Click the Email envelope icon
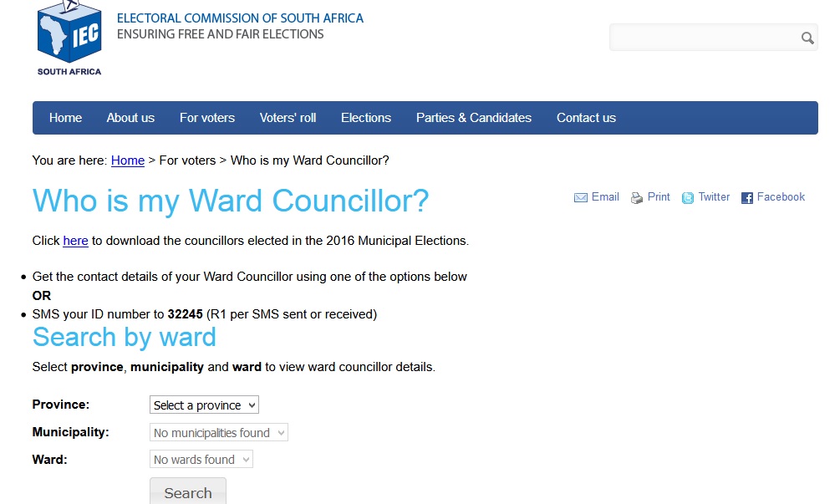The height and width of the screenshot is (504, 840). (x=581, y=198)
